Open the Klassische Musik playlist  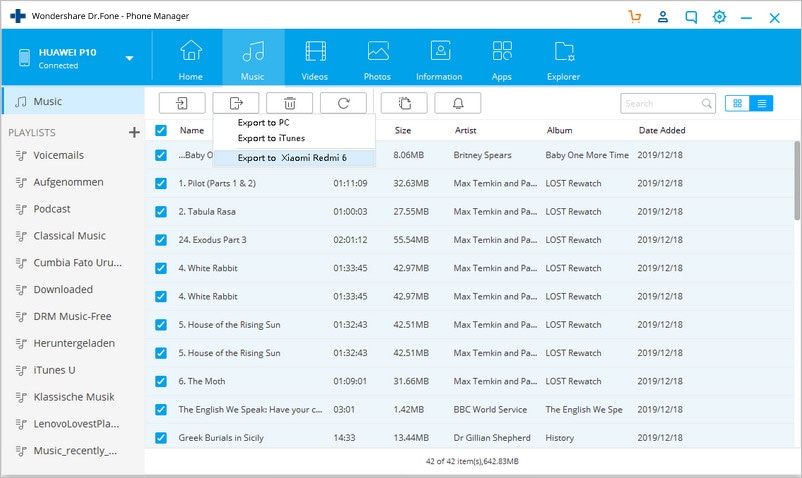(x=74, y=397)
